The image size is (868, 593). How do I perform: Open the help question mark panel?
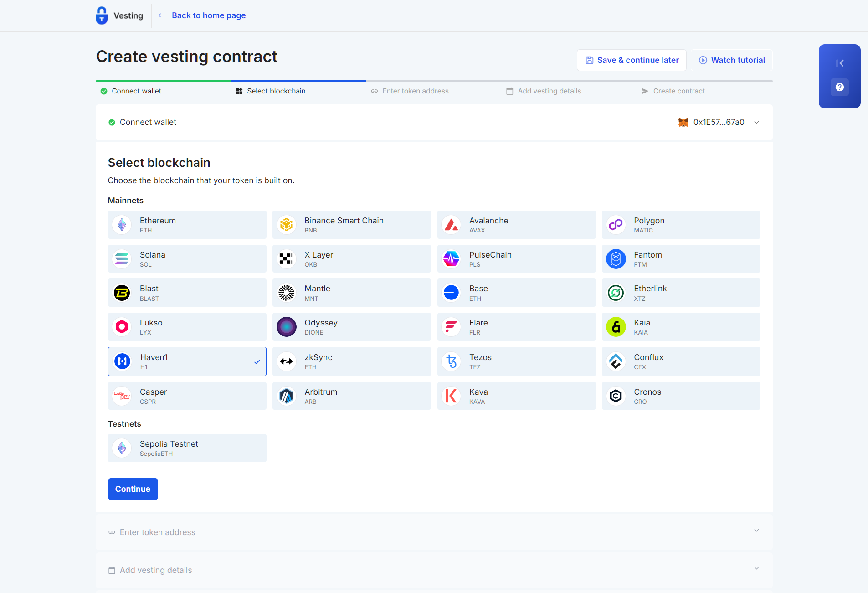[x=839, y=87]
